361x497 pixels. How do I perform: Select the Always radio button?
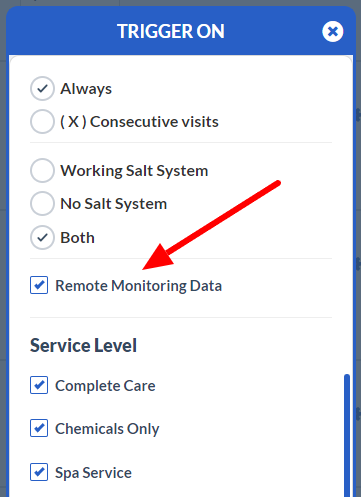(x=42, y=89)
